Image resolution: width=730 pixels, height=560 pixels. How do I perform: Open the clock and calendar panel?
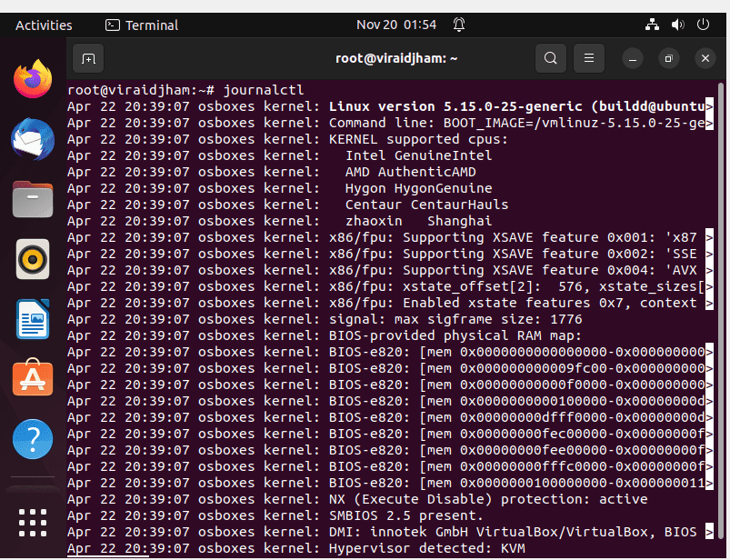tap(396, 25)
